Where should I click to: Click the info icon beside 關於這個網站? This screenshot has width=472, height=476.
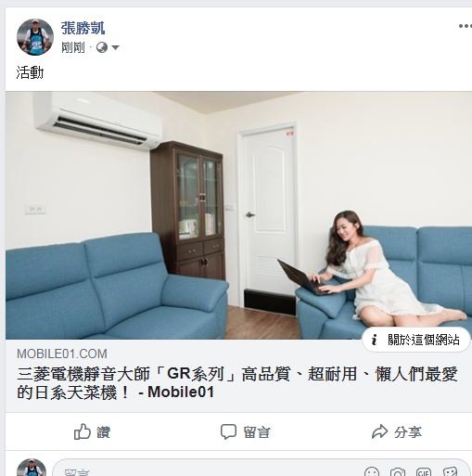(375, 340)
